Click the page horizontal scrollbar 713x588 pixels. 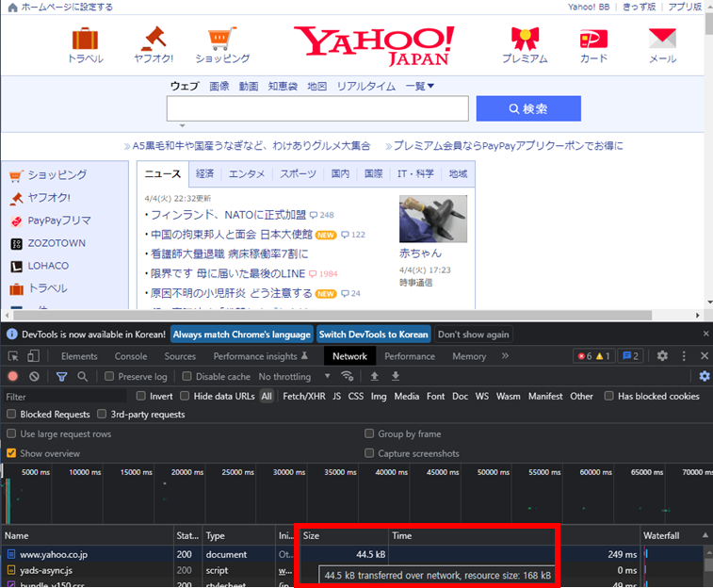coord(332,315)
